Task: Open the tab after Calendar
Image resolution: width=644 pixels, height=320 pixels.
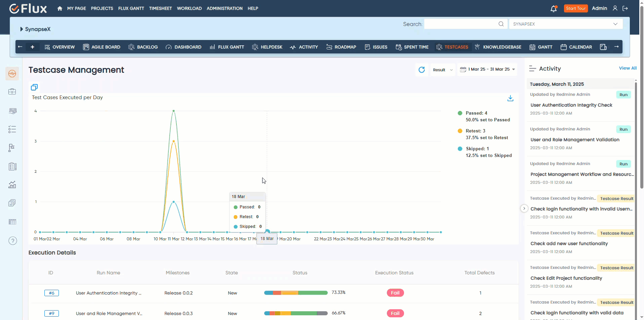Action: [x=603, y=47]
